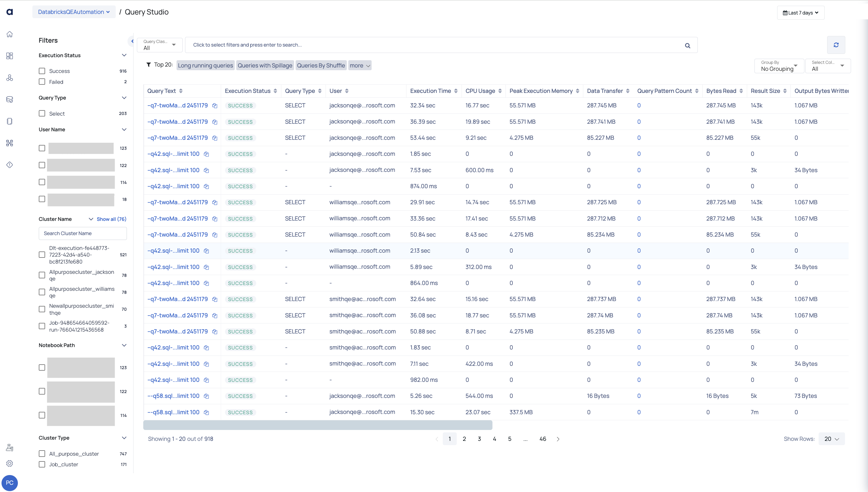Image resolution: width=868 pixels, height=492 pixels.
Task: Open the Group By dropdown
Action: pyautogui.click(x=779, y=66)
